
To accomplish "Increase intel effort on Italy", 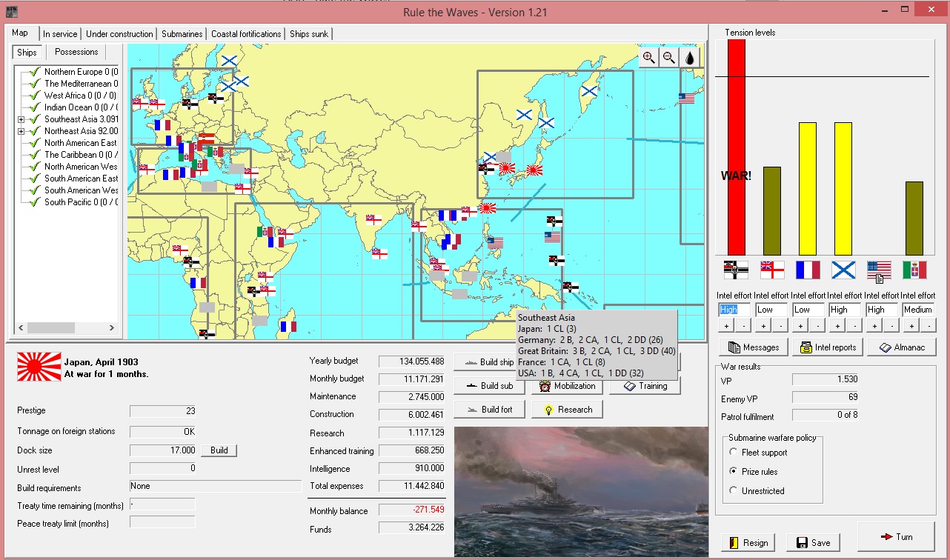I will 911,326.
